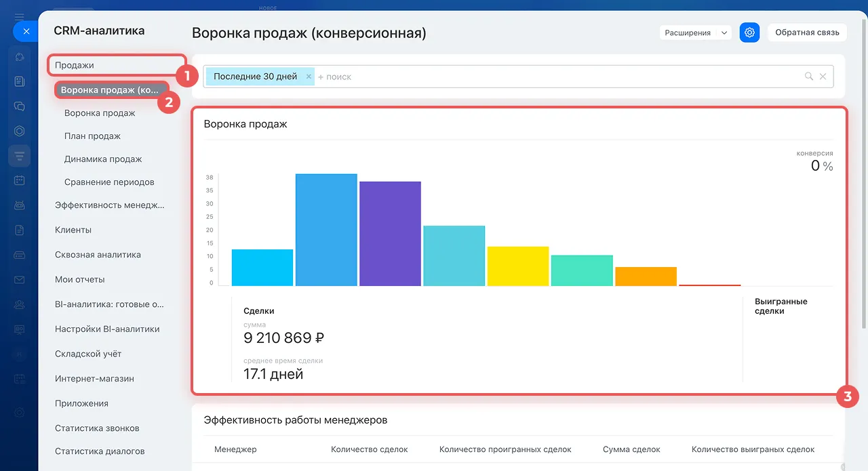
Task: Open the people group icon in left rail
Action: pyautogui.click(x=19, y=304)
